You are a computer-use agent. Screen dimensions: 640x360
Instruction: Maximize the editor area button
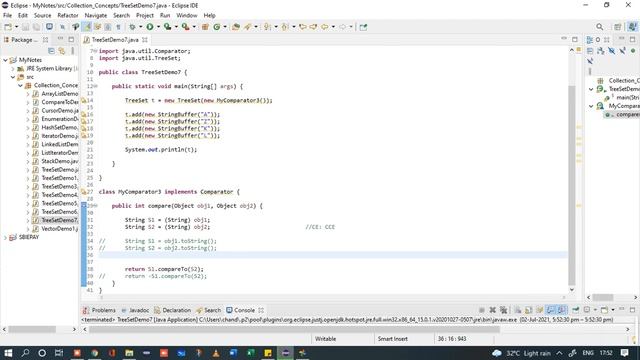(575, 39)
